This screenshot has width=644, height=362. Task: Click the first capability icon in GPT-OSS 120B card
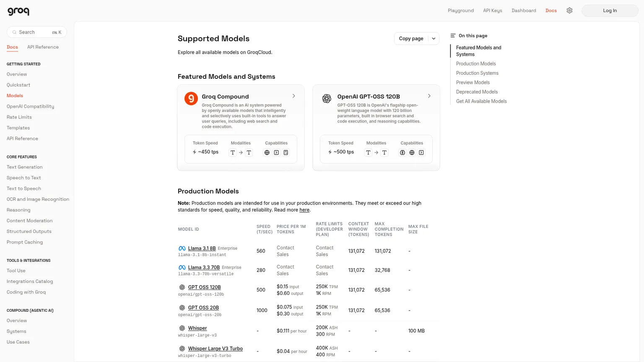pos(402,153)
